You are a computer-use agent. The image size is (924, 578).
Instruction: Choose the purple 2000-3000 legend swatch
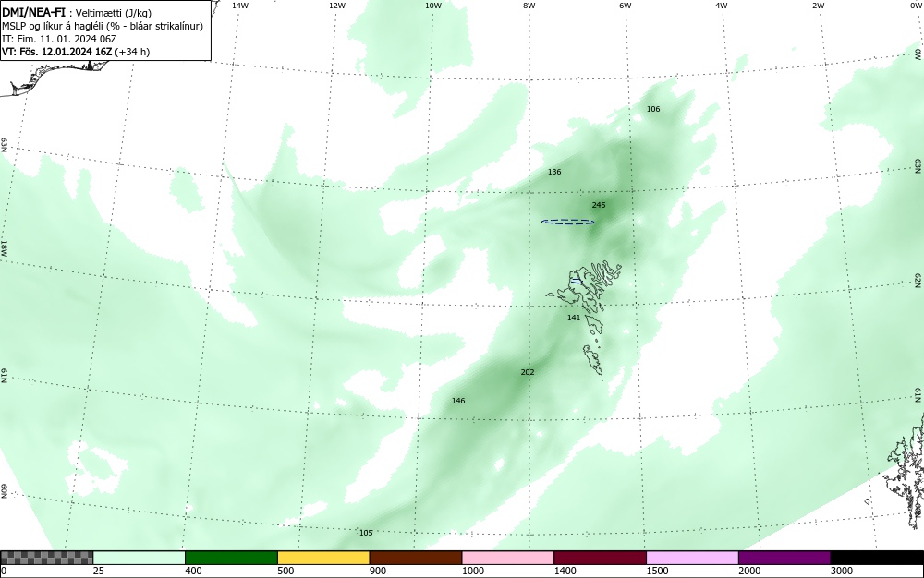coord(784,558)
